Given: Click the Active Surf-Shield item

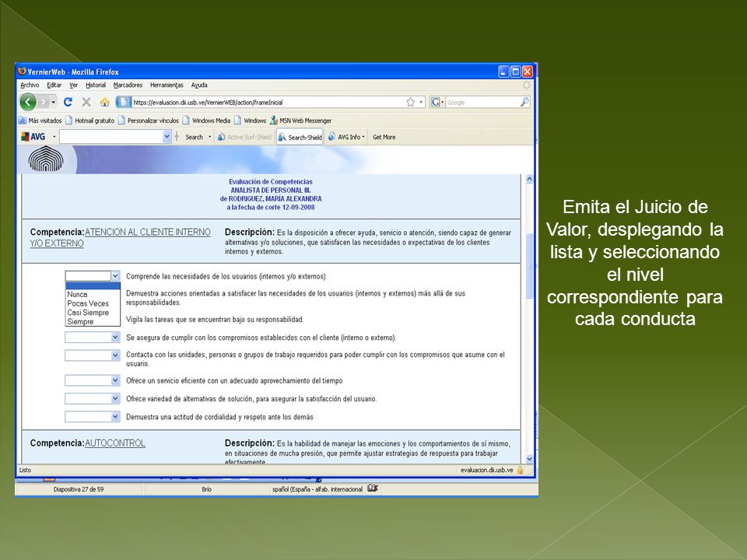Looking at the screenshot, I should click(x=244, y=137).
